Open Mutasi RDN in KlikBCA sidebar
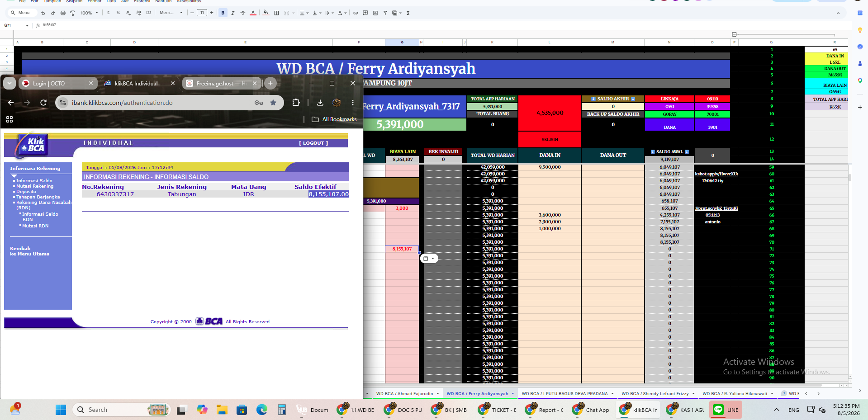 [35, 226]
